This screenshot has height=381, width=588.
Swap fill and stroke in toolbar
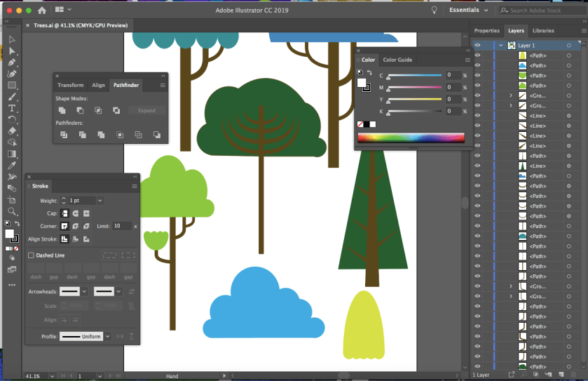(18, 223)
